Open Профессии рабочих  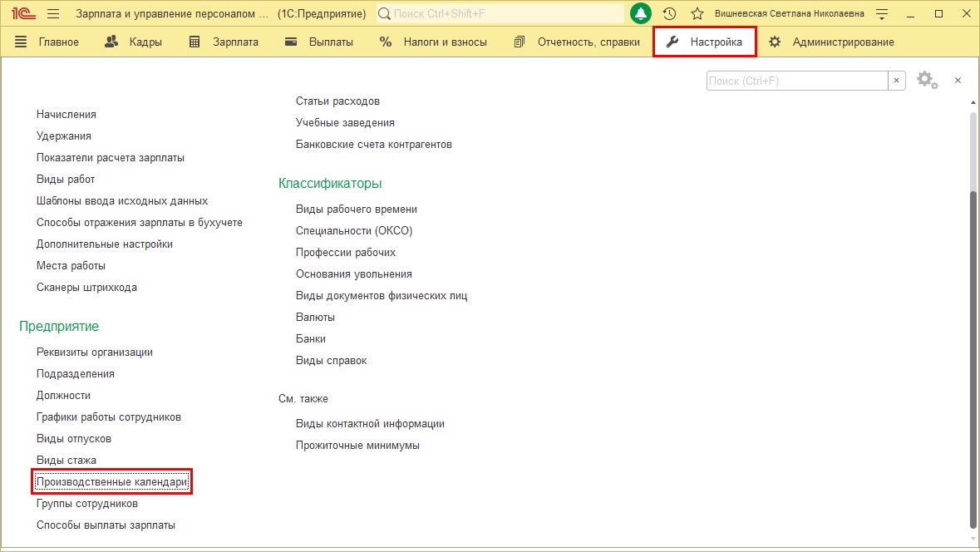[x=346, y=253]
